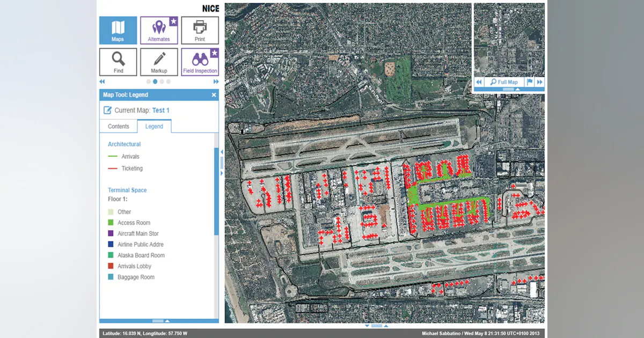Select the third tool page dot

click(x=162, y=82)
